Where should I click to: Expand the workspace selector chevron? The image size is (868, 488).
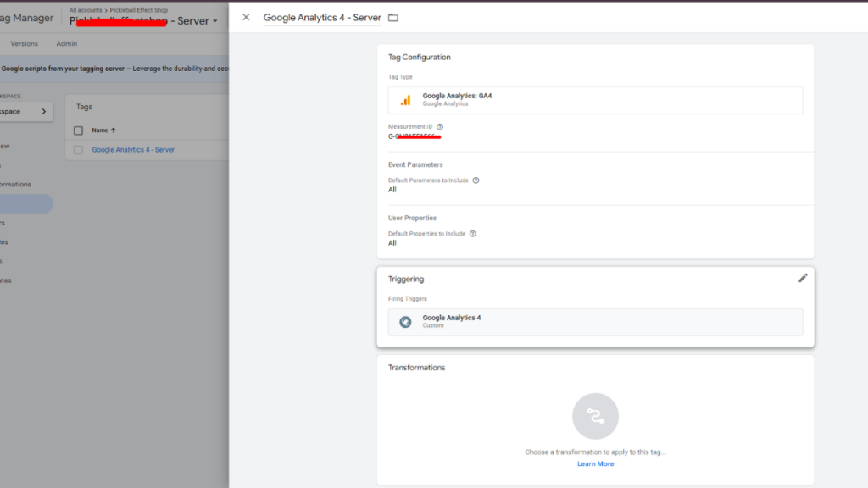click(x=44, y=111)
